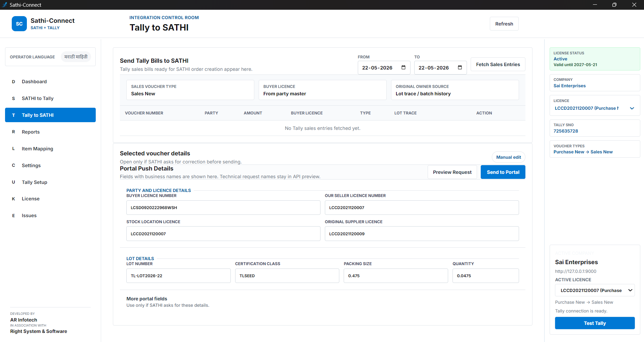
Task: Open the Settings page
Action: 50,165
